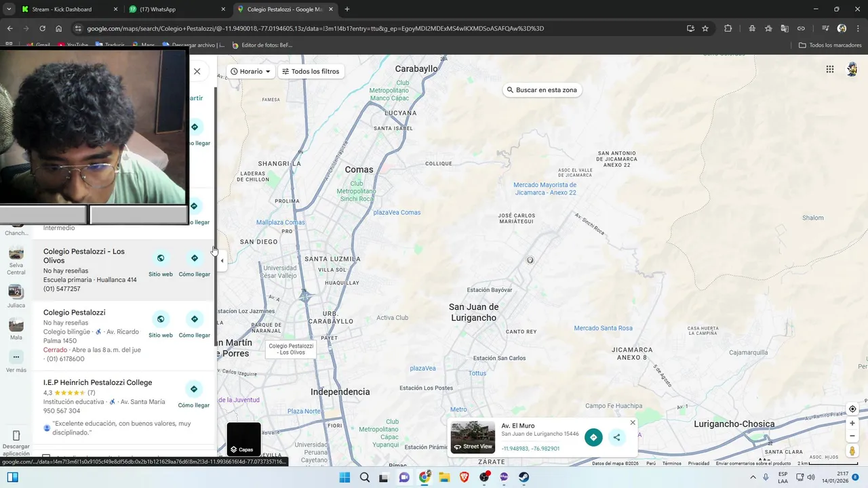Zoom in on the map
Screen dimensions: 868x488
pos(852,423)
